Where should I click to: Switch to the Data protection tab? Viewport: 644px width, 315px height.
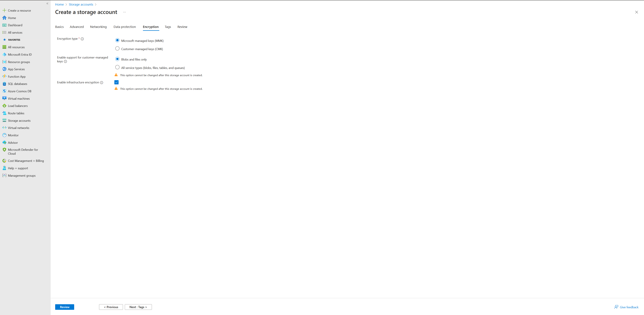[x=124, y=27]
